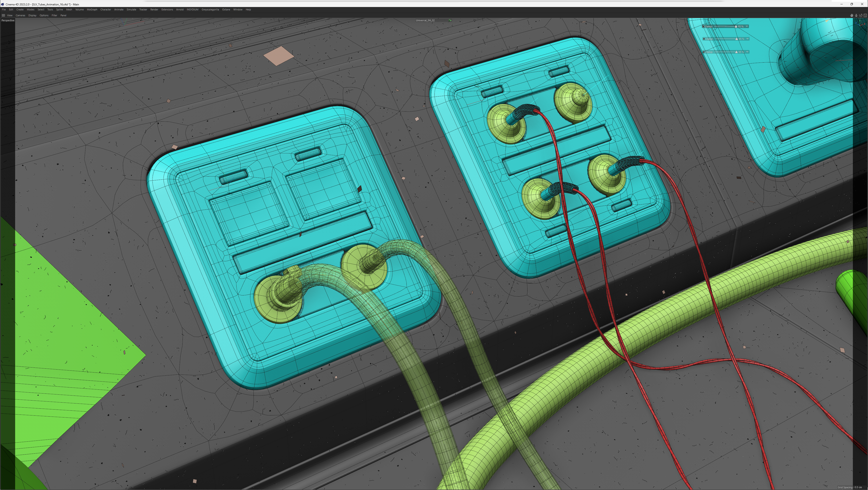Click the Cinema 4D logo in title bar

point(3,4)
